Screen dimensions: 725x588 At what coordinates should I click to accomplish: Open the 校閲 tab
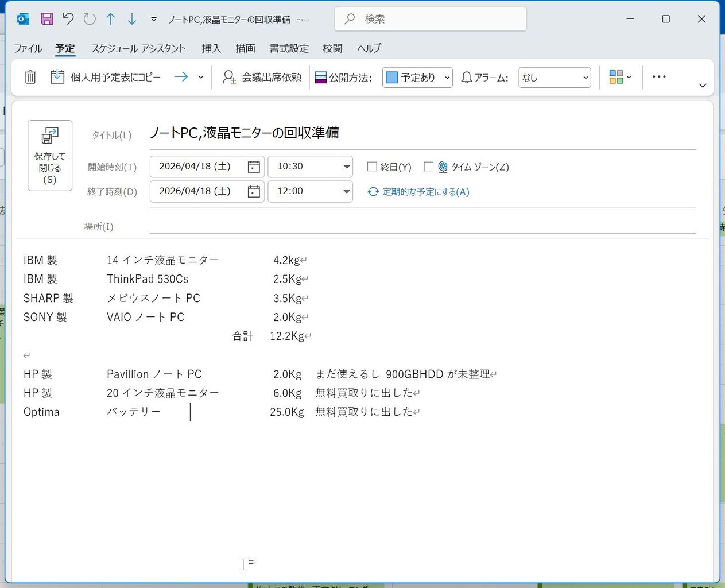click(332, 48)
